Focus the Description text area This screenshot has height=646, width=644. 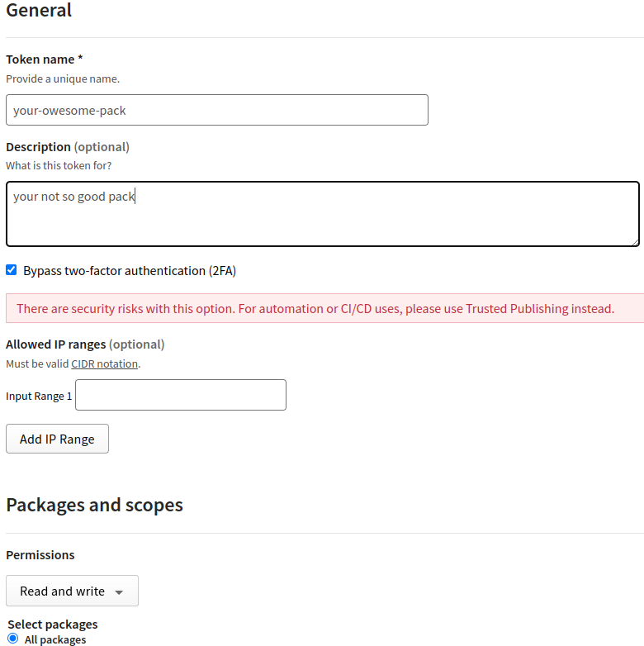(322, 215)
